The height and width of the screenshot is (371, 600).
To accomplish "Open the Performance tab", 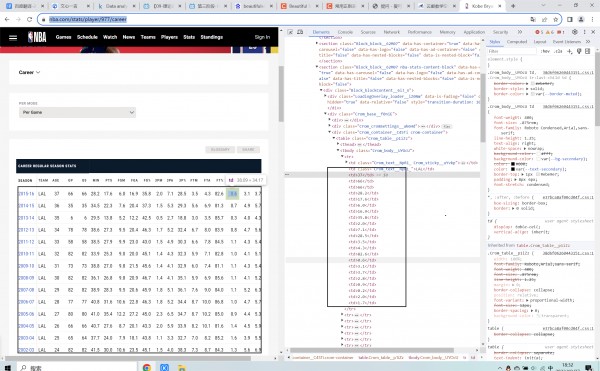I will tap(420, 32).
